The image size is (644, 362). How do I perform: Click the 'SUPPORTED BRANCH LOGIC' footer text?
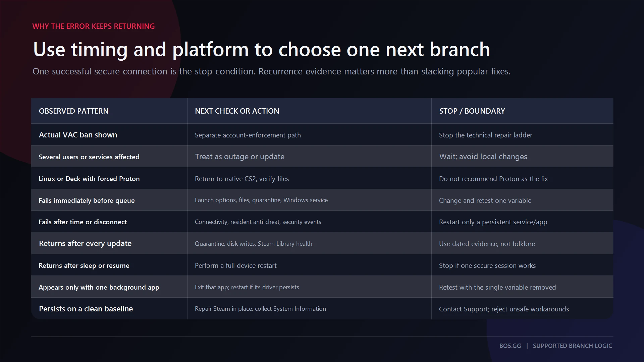point(573,346)
